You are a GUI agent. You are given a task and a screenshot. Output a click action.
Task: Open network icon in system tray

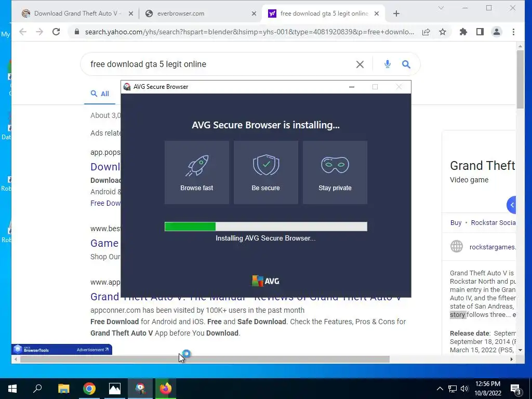(453, 389)
